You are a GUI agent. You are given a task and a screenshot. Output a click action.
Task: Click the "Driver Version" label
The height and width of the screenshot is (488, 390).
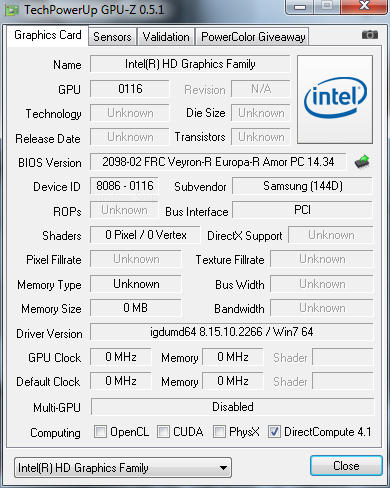tap(49, 334)
